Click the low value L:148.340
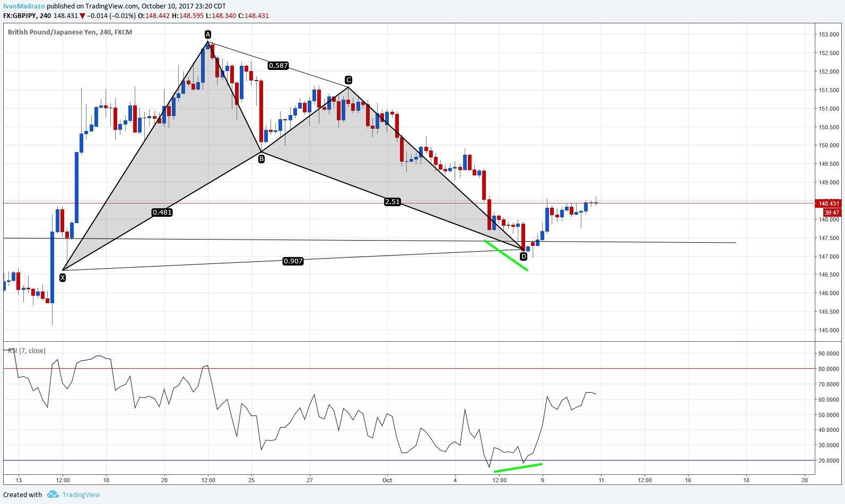Viewport: 845px width, 504px height. point(221,16)
